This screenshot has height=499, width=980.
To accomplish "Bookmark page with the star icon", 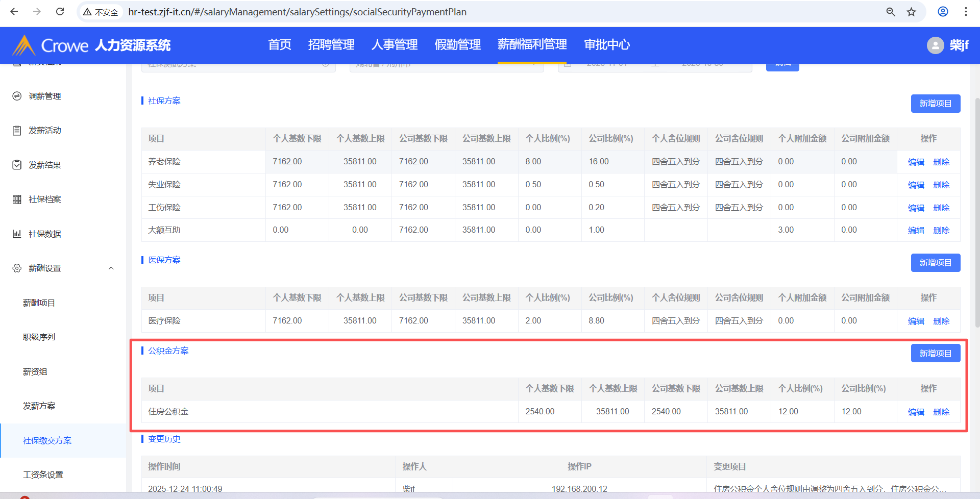I will 911,12.
